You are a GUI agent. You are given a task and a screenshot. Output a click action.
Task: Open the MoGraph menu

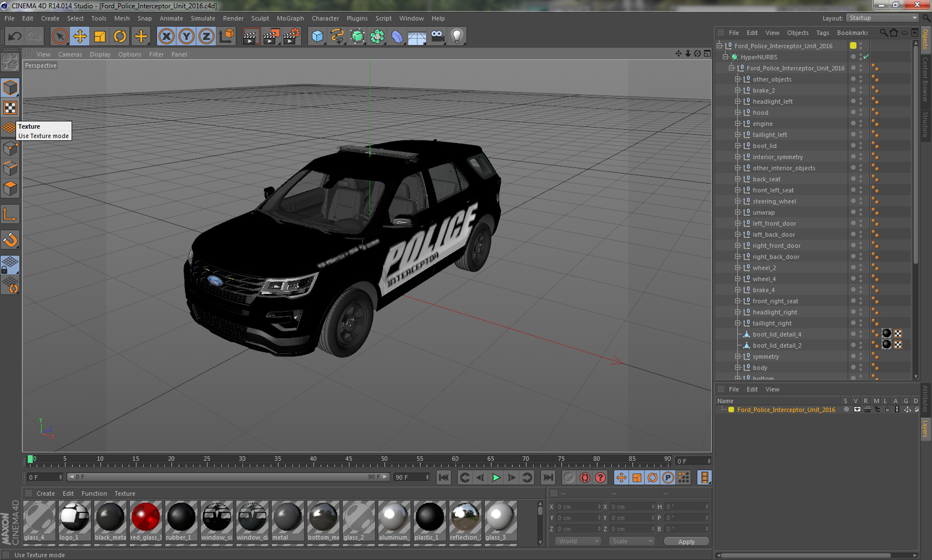(x=290, y=18)
